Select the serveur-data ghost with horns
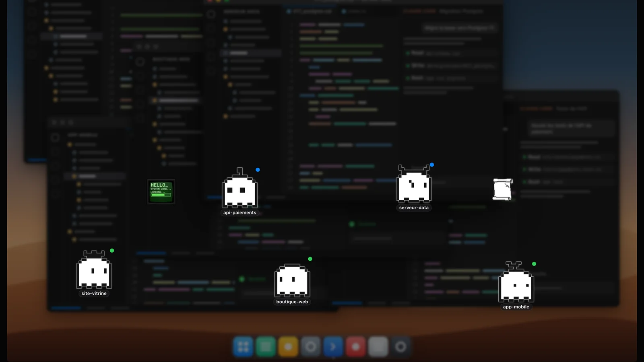Screen dimensions: 644x362 [x=414, y=183]
